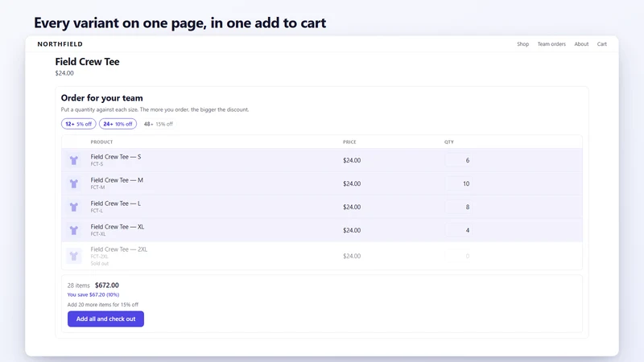Click the 'Field Crew Tee' product title
The height and width of the screenshot is (362, 644).
pyautogui.click(x=87, y=62)
